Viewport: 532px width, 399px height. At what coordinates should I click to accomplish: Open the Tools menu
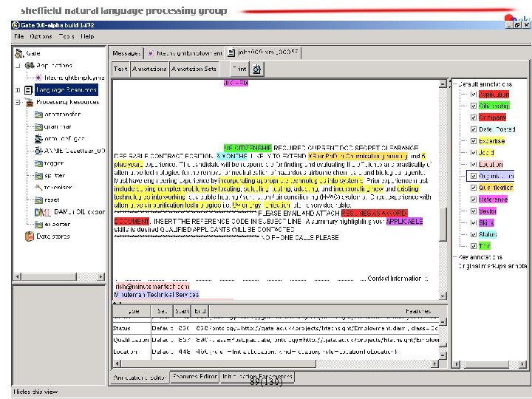pos(66,36)
